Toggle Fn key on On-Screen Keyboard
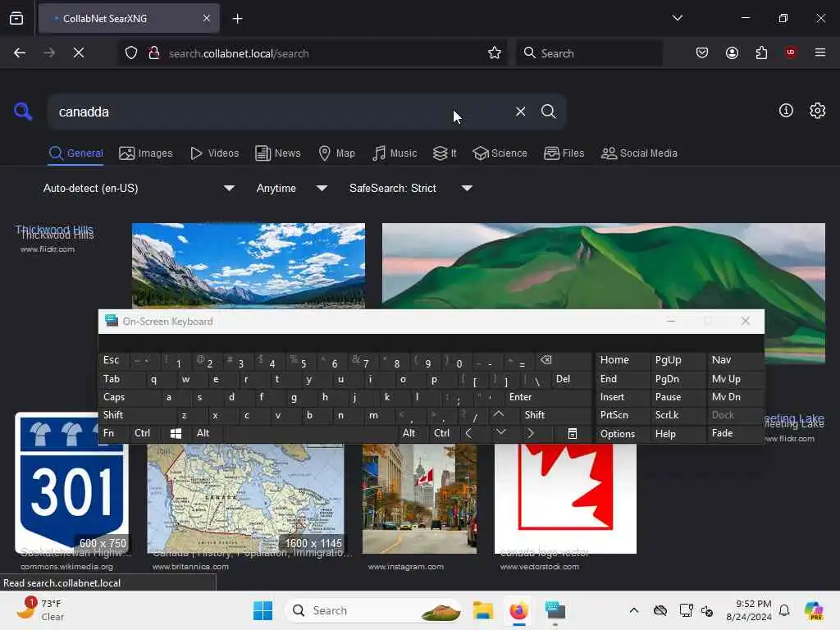840x630 pixels. 113,433
